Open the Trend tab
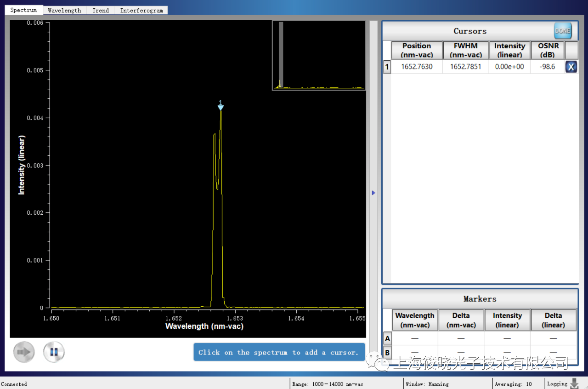 [101, 10]
